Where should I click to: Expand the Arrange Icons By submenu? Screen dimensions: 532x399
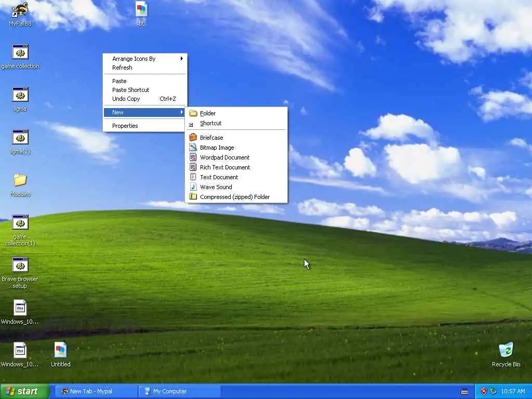(145, 59)
